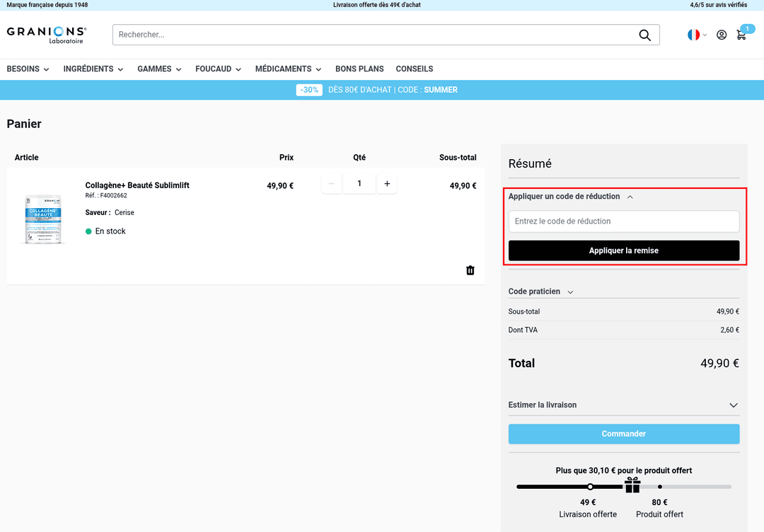Click Livraison offerte dès 49€ d'achat text
The width and height of the screenshot is (764, 532).
[376, 5]
